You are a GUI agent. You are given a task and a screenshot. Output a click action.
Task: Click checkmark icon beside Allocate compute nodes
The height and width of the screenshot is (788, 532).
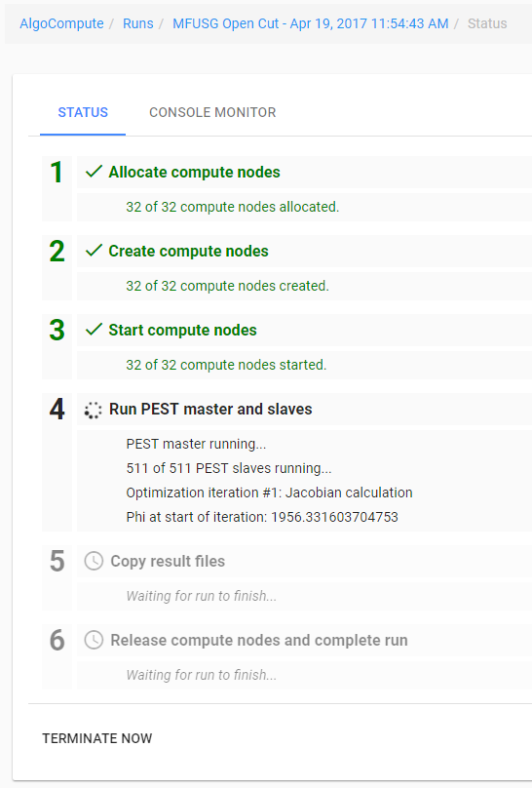(94, 172)
